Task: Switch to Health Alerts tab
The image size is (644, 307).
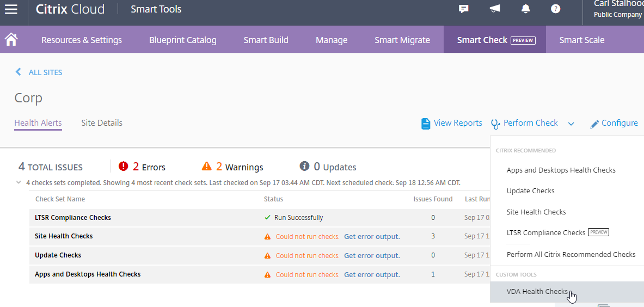Action: [38, 122]
